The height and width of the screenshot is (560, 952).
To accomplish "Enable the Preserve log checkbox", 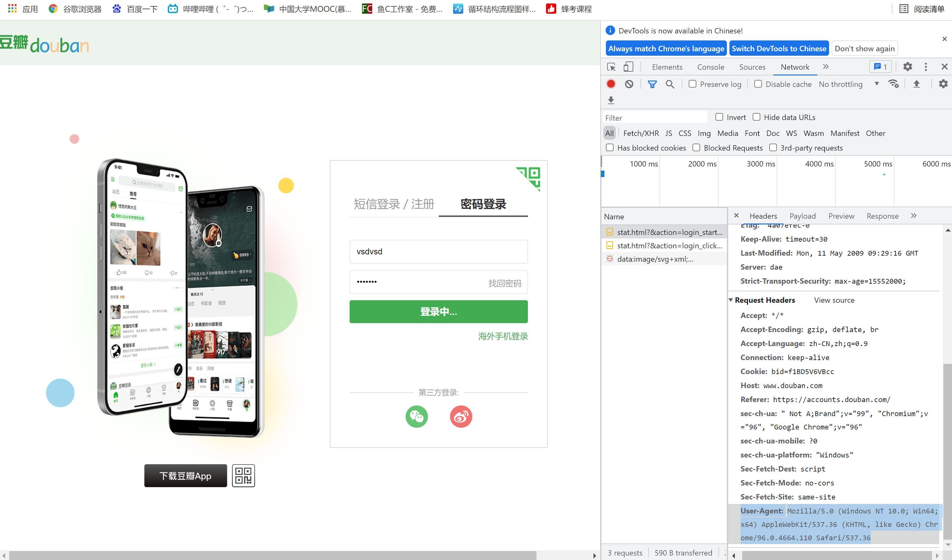I will point(693,84).
